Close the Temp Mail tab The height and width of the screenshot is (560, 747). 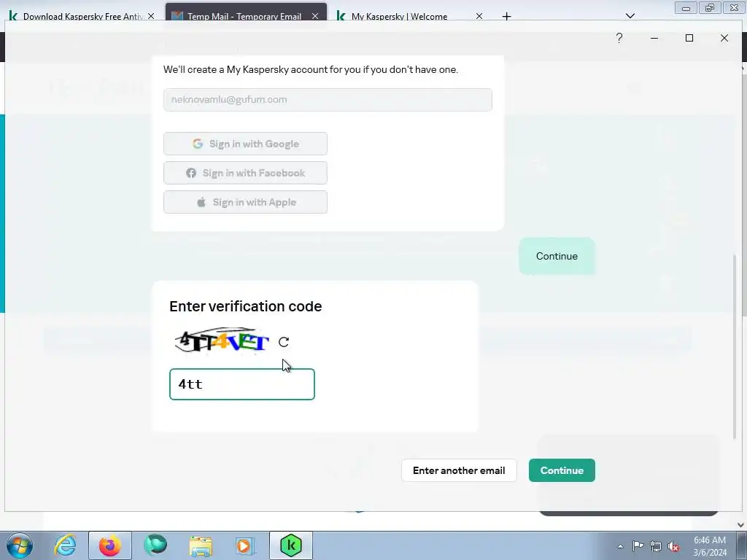pyautogui.click(x=315, y=16)
